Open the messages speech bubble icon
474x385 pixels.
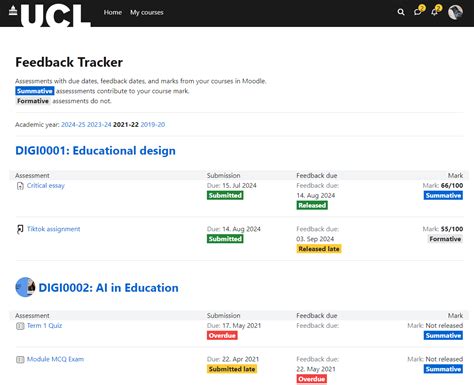click(418, 12)
